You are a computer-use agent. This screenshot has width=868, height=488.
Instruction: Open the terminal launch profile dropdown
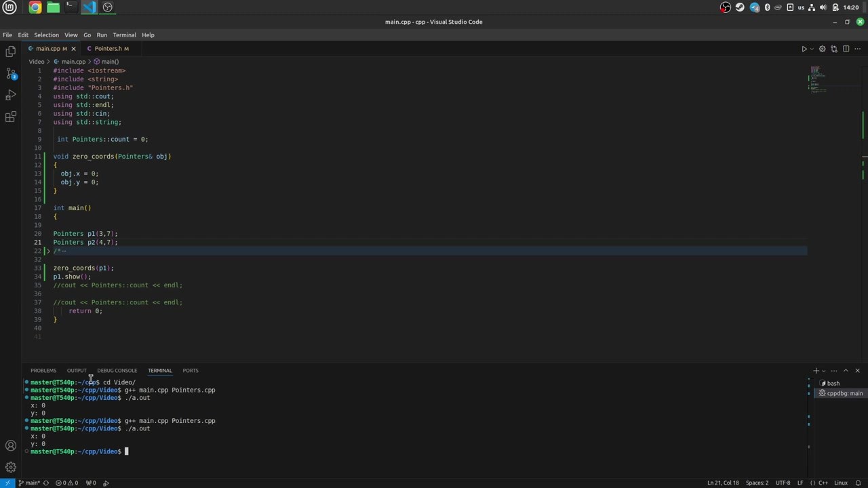pyautogui.click(x=824, y=371)
